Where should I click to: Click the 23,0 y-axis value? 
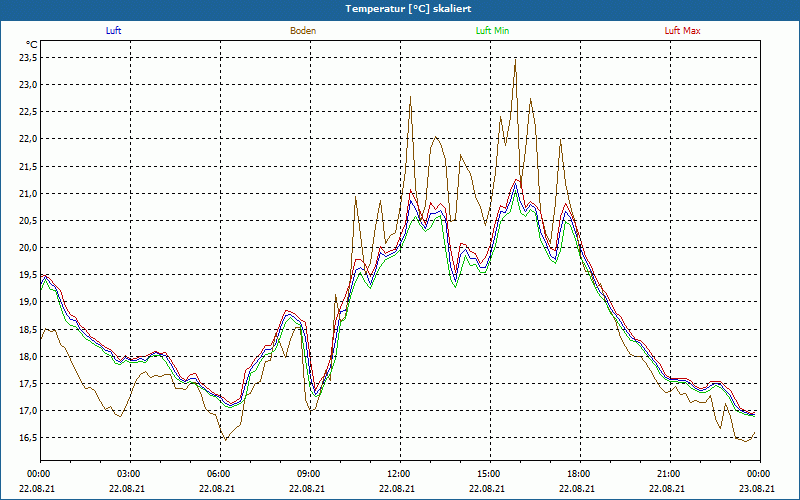point(28,85)
